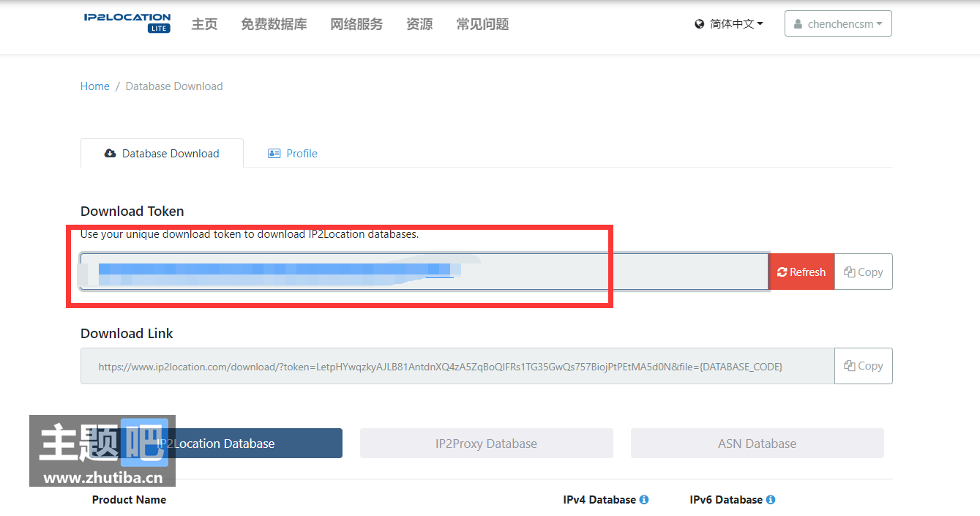The image size is (980, 516).
Task: Go to 常见问题 in the navigation bar
Action: [x=482, y=24]
